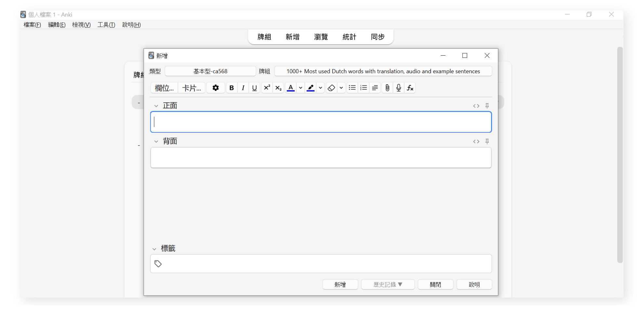Open text color dropdown arrow
The height and width of the screenshot is (309, 644).
(x=301, y=88)
